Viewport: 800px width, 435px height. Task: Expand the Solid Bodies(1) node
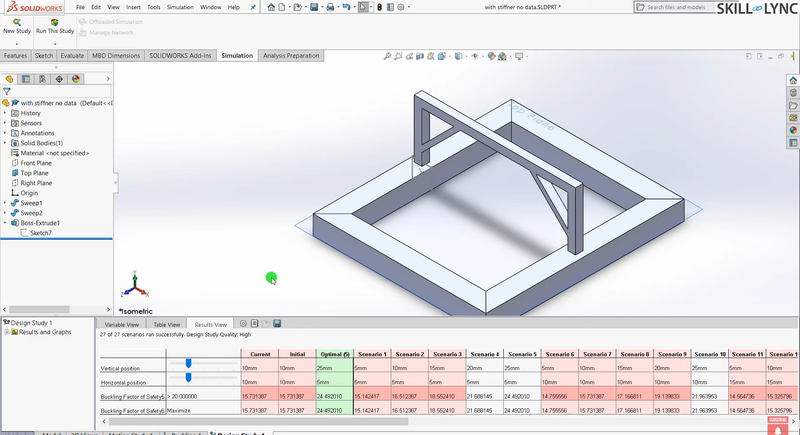click(5, 143)
